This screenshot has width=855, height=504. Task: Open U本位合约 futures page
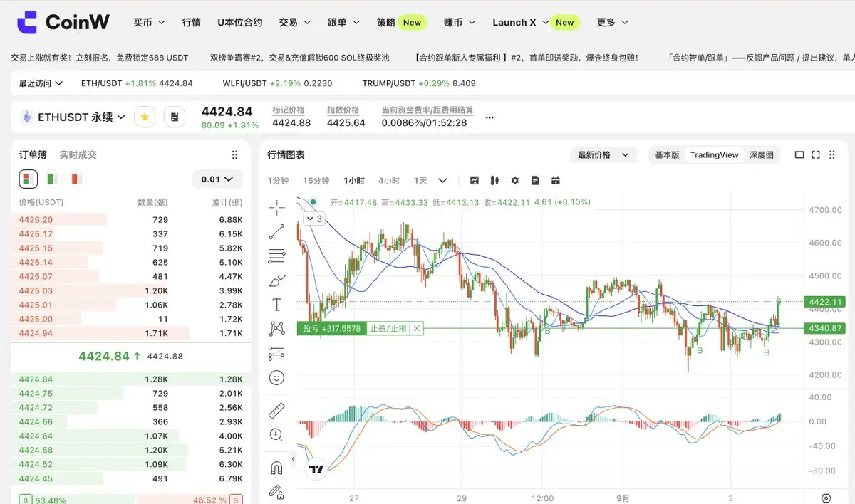click(x=240, y=22)
